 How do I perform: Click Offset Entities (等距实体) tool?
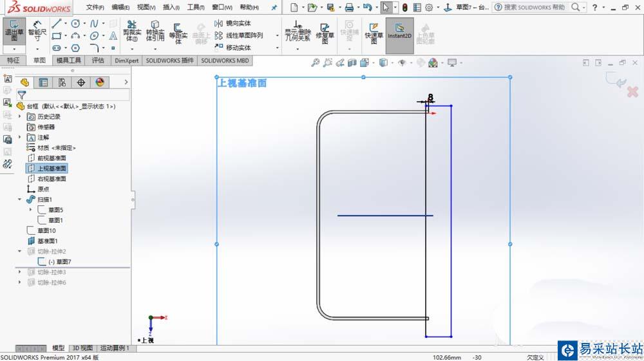(178, 33)
